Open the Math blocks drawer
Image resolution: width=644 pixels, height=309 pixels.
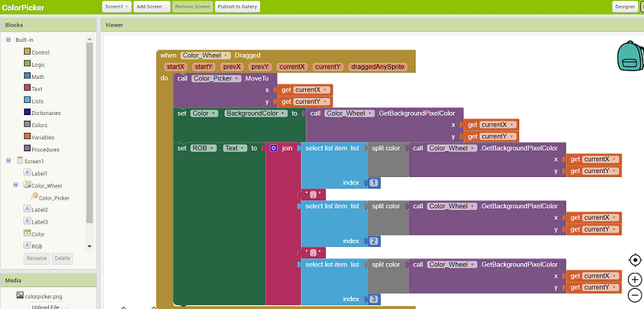(x=34, y=76)
